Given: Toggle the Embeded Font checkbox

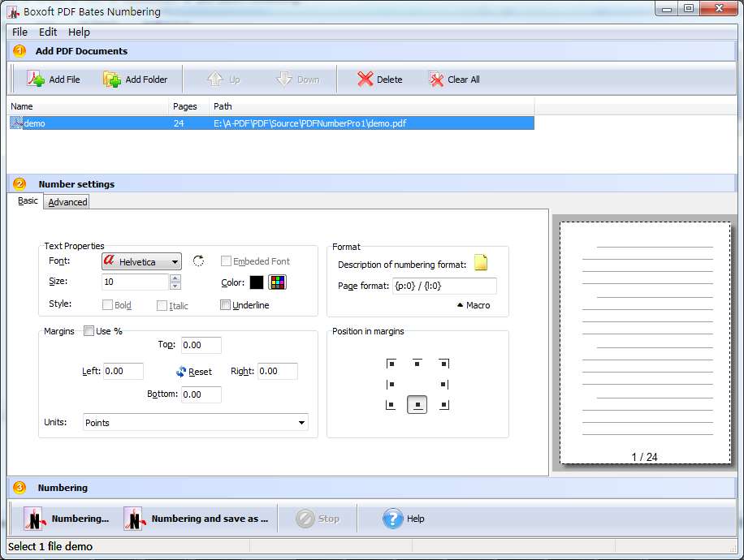Looking at the screenshot, I should click(226, 261).
